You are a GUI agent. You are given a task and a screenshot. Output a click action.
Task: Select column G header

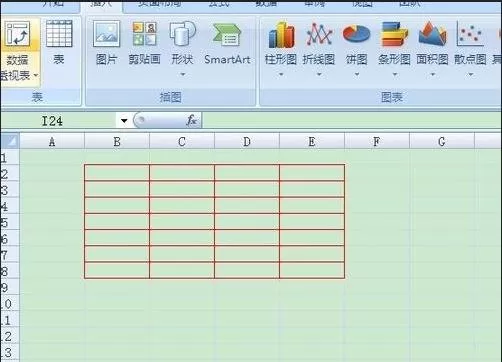click(442, 142)
